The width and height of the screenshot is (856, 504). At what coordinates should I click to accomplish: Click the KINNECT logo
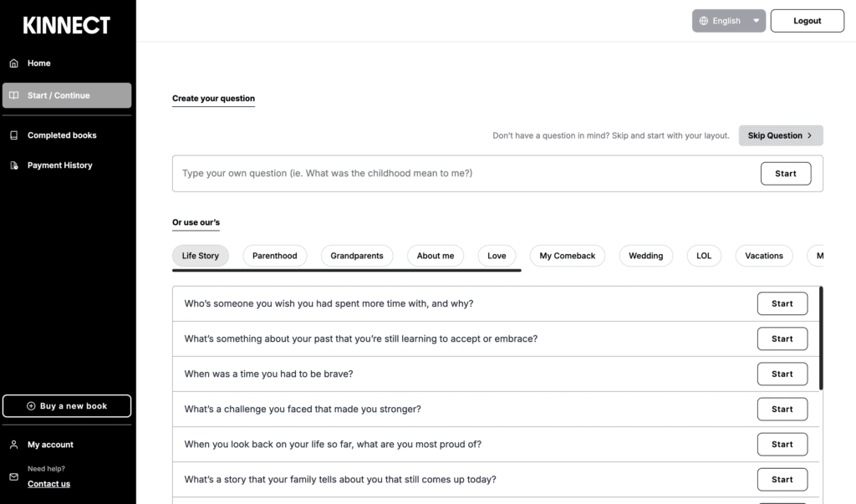pos(66,25)
